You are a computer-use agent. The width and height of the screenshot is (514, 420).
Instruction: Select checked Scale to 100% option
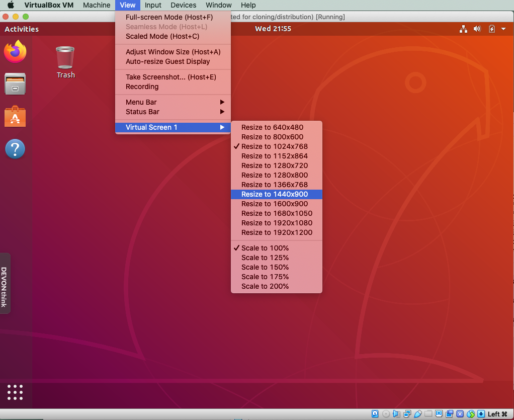[x=265, y=248]
